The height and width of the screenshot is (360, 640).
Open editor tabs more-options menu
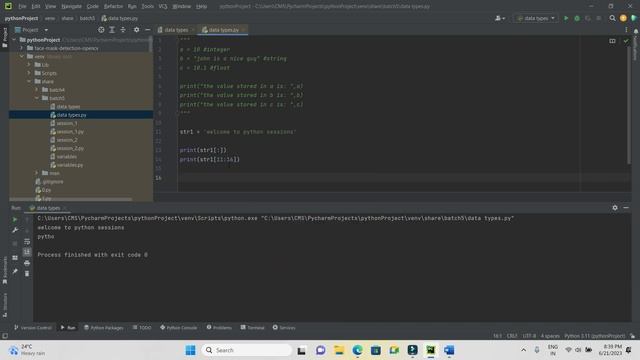click(626, 30)
